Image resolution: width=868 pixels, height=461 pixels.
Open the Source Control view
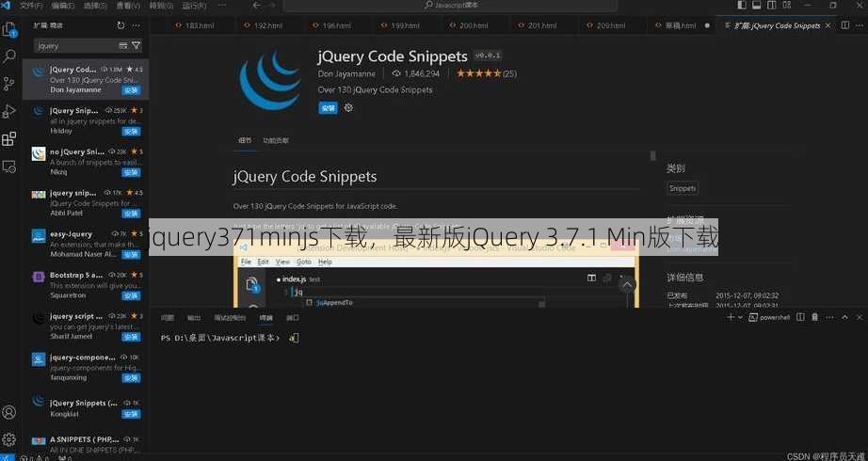click(x=8, y=84)
